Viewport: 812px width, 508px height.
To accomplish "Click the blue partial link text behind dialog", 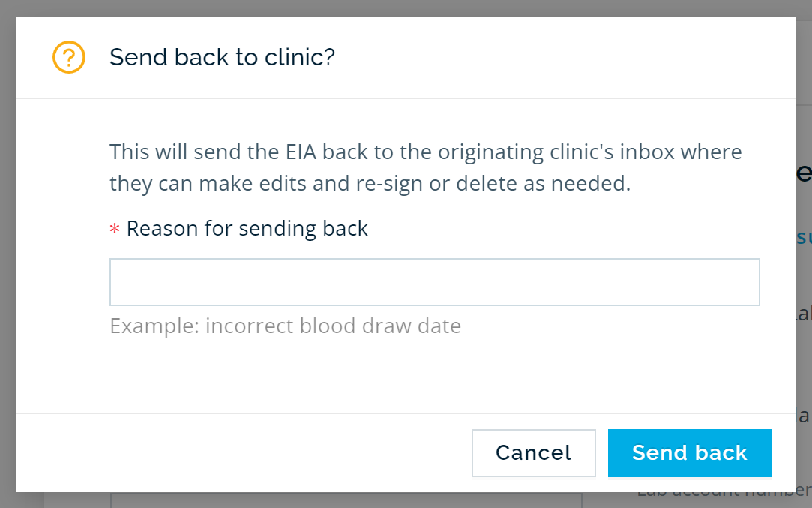I will pos(805,237).
